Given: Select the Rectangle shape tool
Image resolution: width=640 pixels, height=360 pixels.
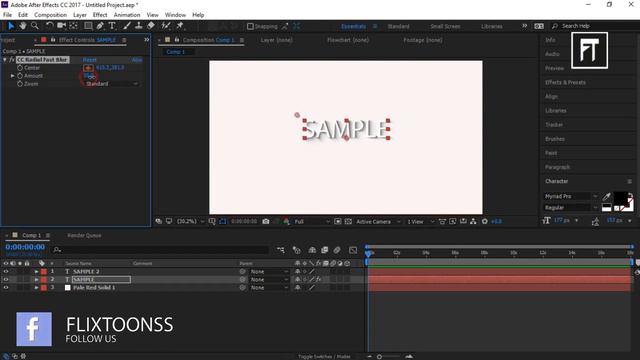Looking at the screenshot, I should coord(88,26).
